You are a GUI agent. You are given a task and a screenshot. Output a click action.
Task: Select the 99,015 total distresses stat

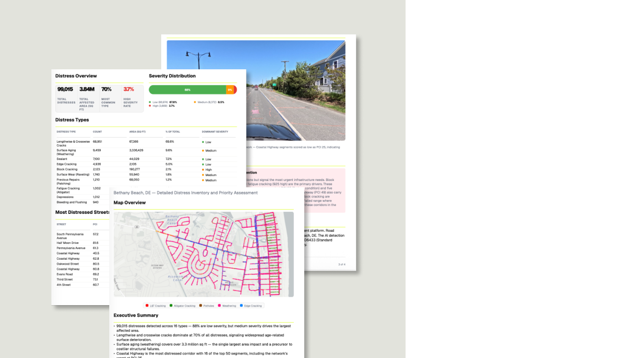65,89
